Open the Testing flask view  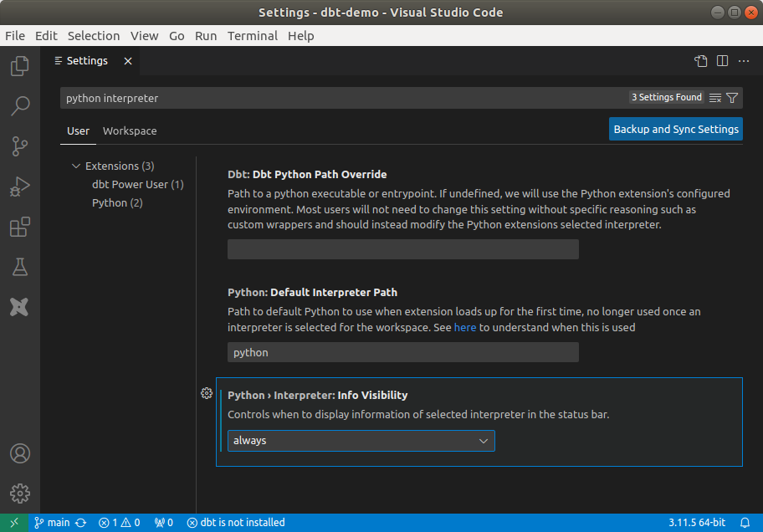pos(20,267)
